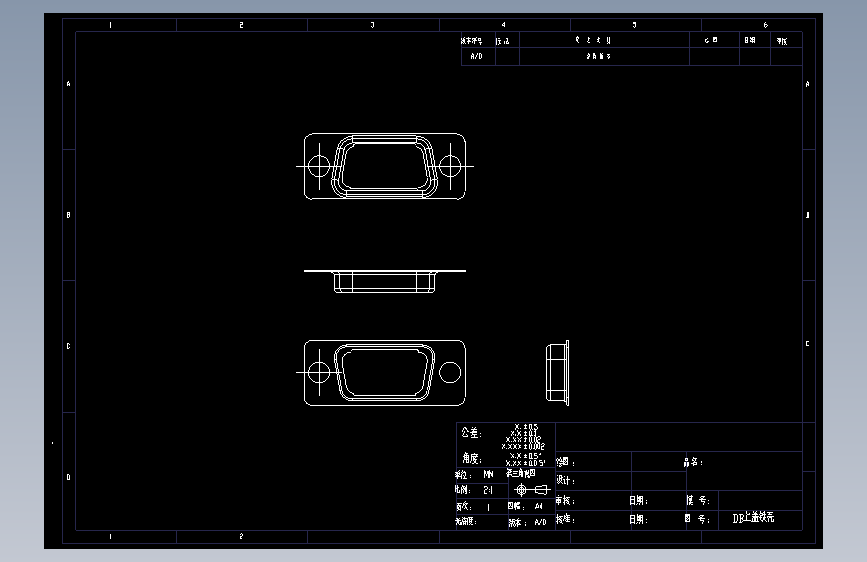Viewport: 867px width, 562px height.
Task: Click the X.±0.5 tolerance value
Action: (x=526, y=427)
